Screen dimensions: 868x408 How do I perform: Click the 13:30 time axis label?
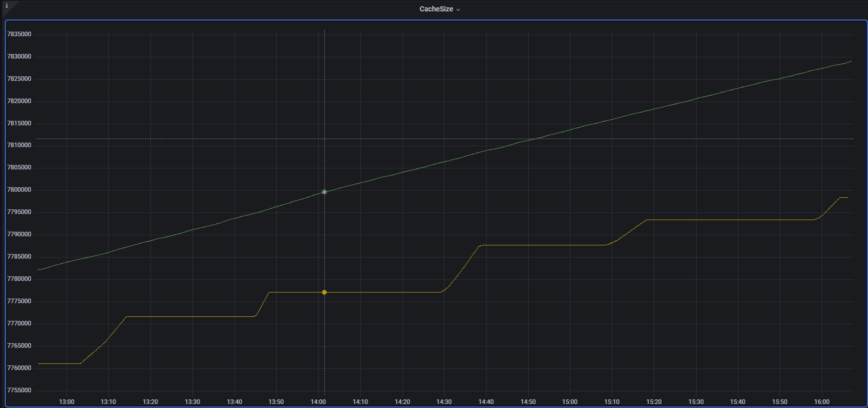pyautogui.click(x=192, y=402)
